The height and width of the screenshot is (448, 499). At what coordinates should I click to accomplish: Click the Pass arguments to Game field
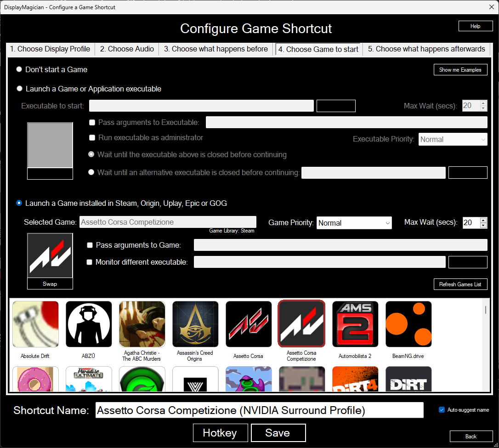(x=340, y=245)
